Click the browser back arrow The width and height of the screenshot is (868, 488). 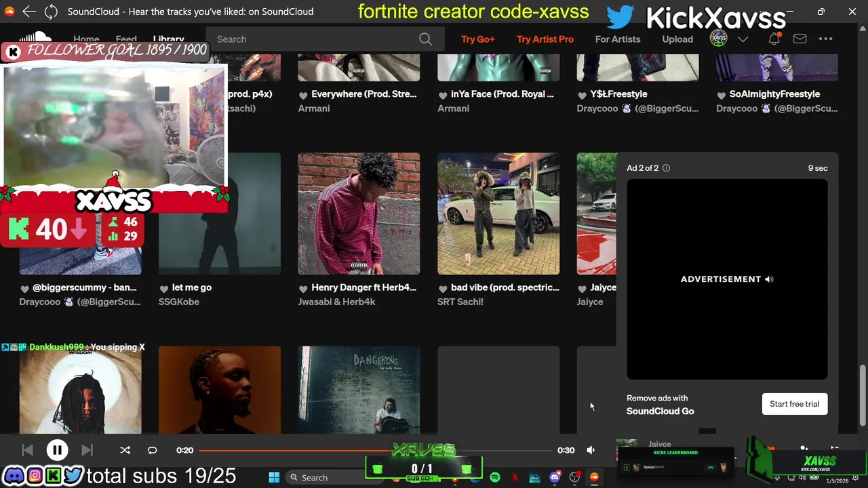[28, 12]
